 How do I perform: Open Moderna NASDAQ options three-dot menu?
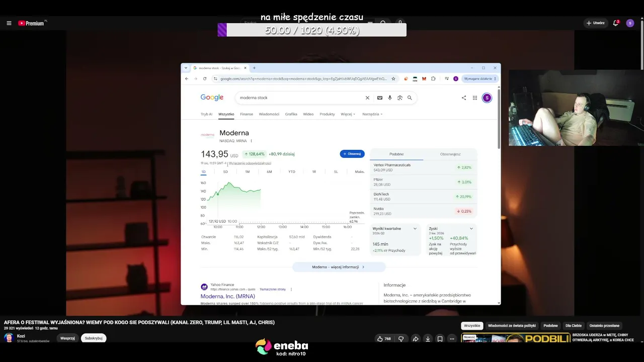pyautogui.click(x=251, y=141)
